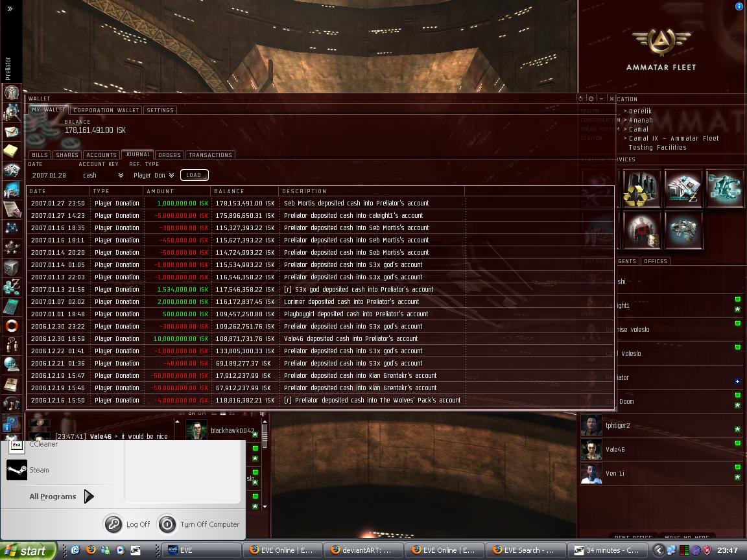Sort journal by Amount column header

176,191
